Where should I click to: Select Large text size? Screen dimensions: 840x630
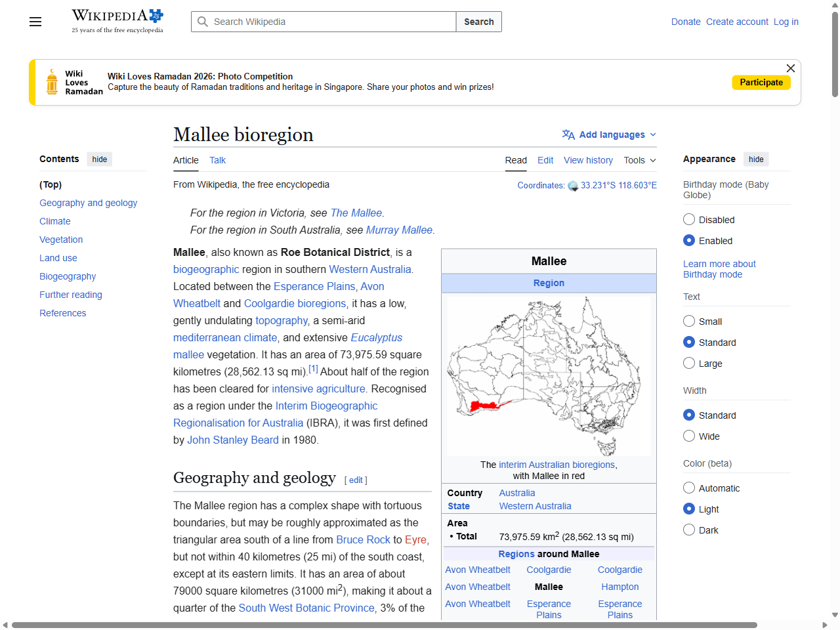(689, 363)
